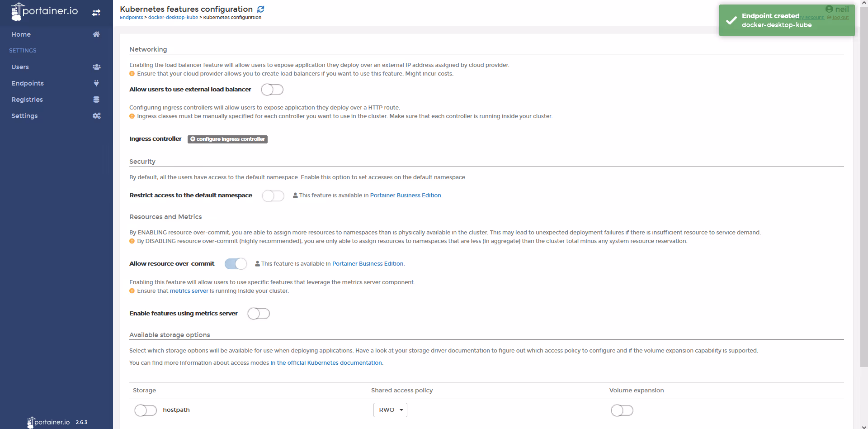This screenshot has height=429, width=868.
Task: Click the Endpoints plug icon
Action: (x=96, y=83)
